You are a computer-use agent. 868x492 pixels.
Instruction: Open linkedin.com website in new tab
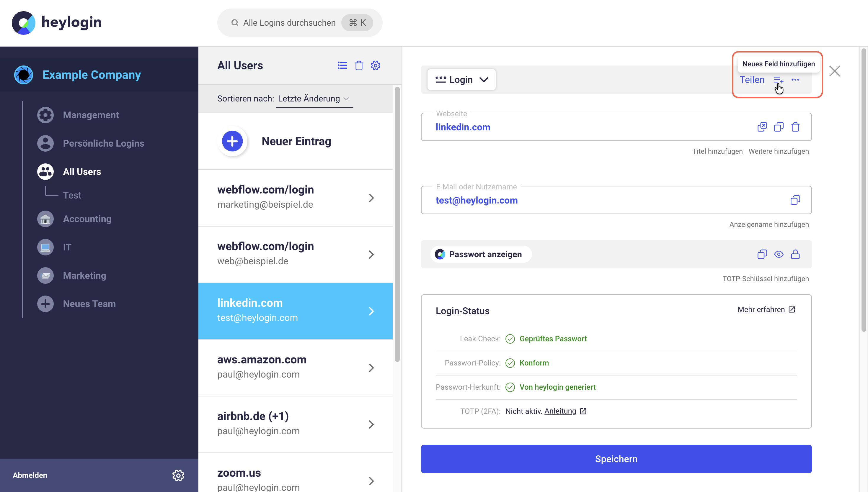point(762,127)
